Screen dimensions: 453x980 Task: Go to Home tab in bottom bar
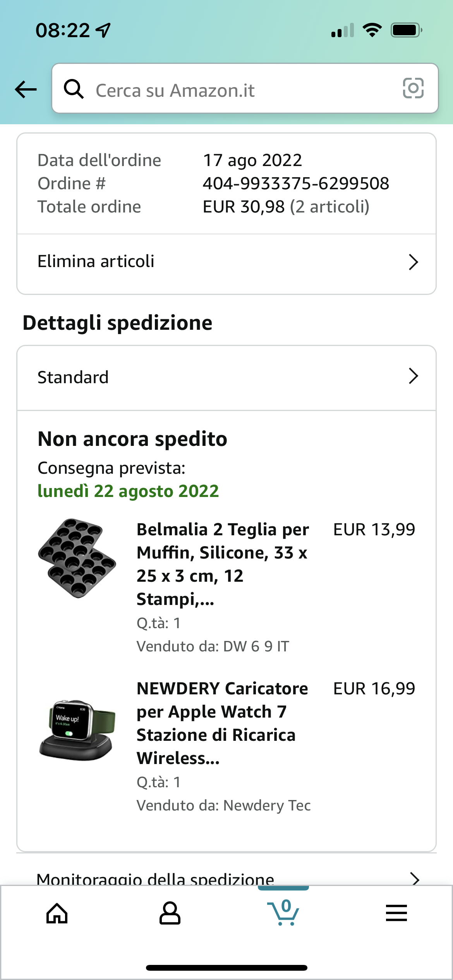tap(57, 913)
